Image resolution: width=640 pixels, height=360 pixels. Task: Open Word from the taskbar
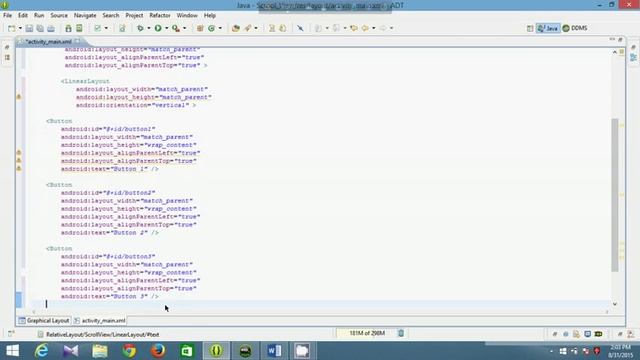click(x=274, y=351)
